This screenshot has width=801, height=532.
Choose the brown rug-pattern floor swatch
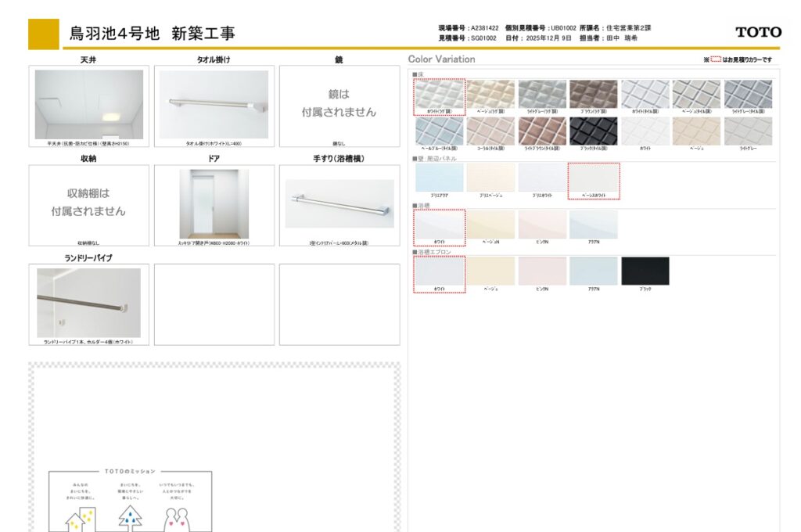[x=593, y=94]
